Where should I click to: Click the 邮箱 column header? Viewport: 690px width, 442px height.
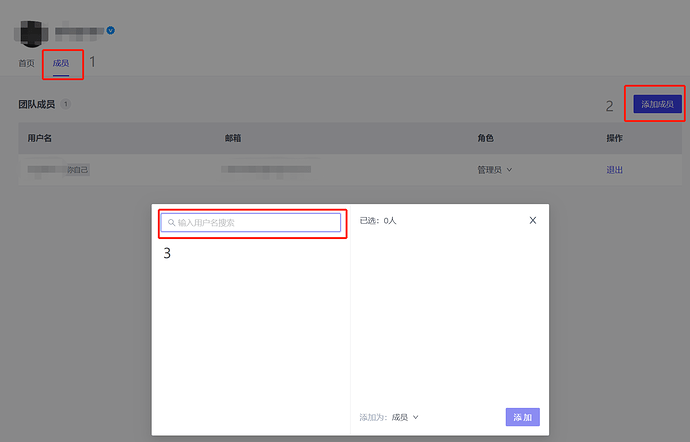pos(233,138)
